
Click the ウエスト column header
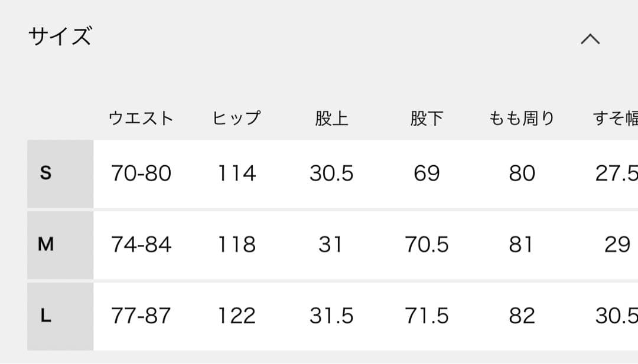click(142, 117)
